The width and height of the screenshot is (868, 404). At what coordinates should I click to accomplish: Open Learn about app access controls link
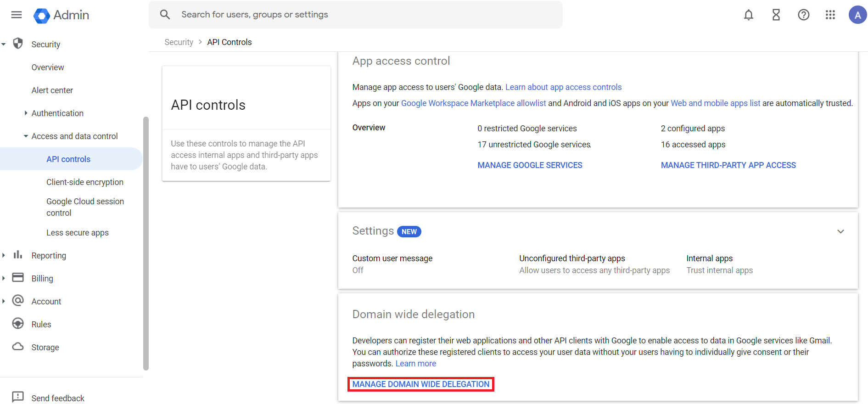pos(563,87)
